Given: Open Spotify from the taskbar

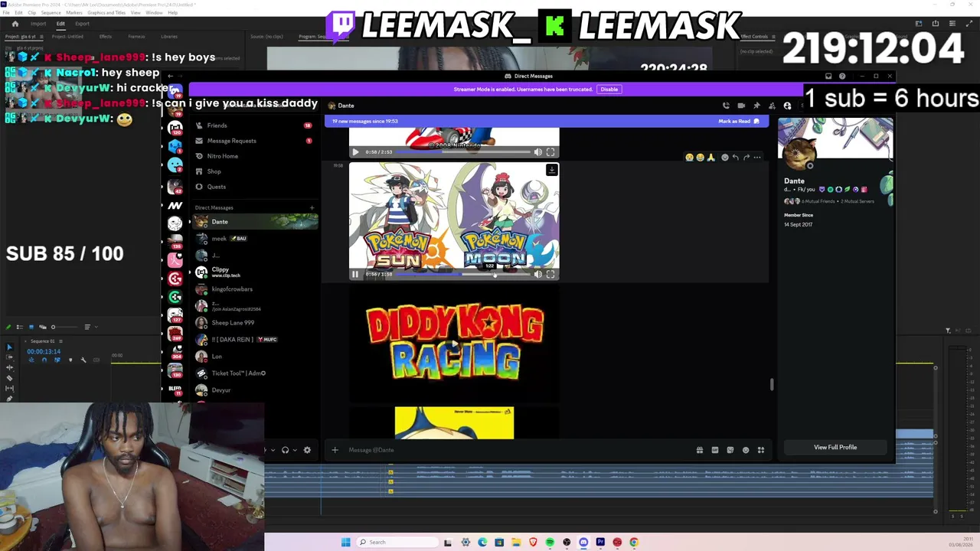Looking at the screenshot, I should coord(550,543).
